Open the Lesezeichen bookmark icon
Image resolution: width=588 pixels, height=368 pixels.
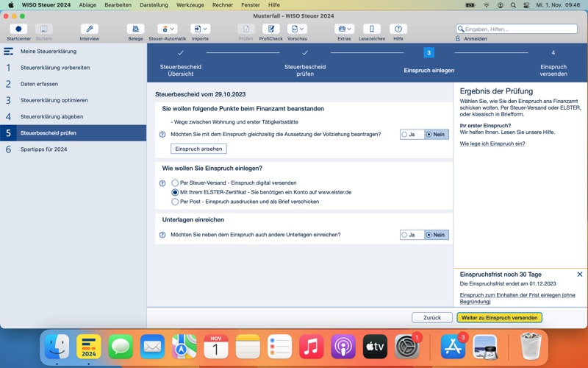(372, 29)
